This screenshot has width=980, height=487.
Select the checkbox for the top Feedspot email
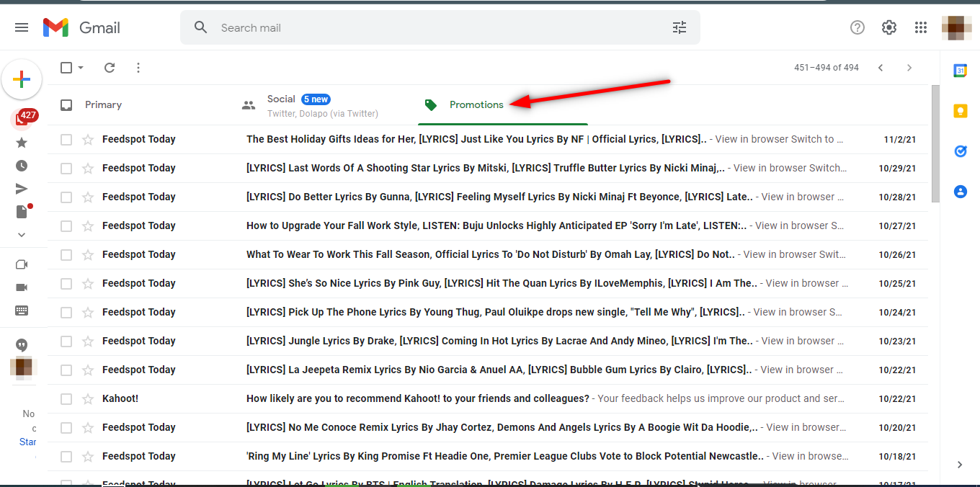(65, 139)
